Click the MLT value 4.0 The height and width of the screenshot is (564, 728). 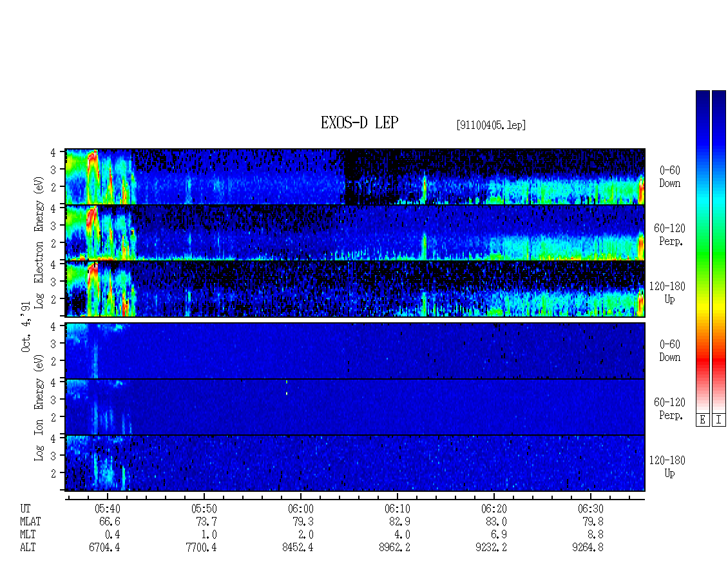[x=402, y=535]
